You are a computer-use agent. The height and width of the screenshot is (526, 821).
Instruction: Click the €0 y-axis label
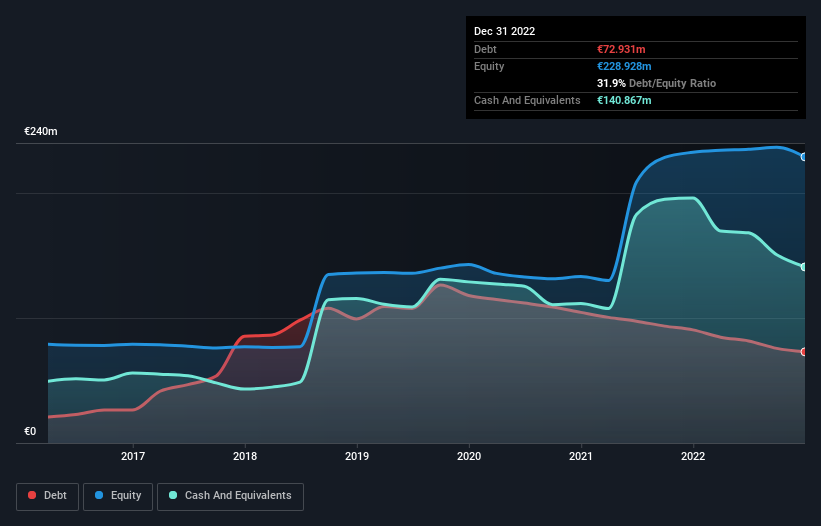[x=30, y=431]
